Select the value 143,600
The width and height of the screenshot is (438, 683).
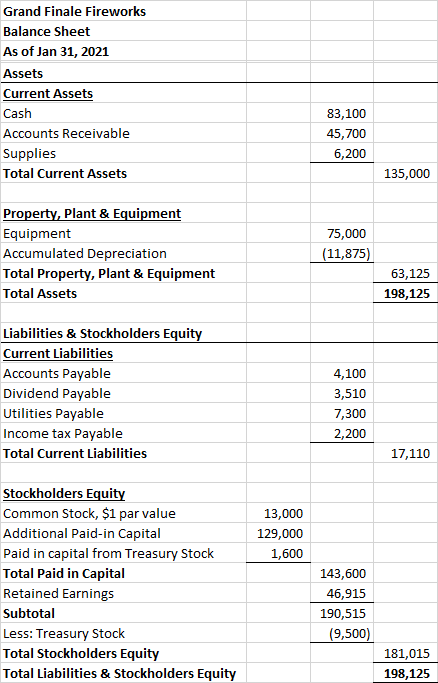343,574
